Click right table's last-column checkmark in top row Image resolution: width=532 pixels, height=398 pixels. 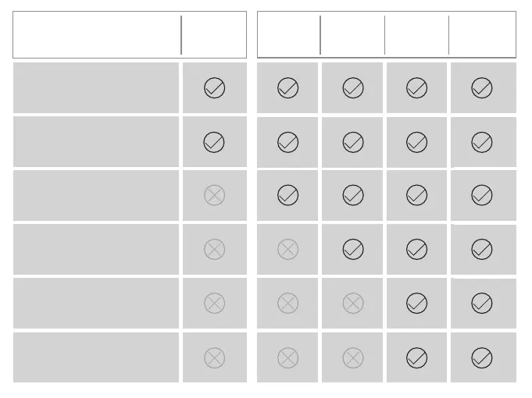(x=482, y=88)
